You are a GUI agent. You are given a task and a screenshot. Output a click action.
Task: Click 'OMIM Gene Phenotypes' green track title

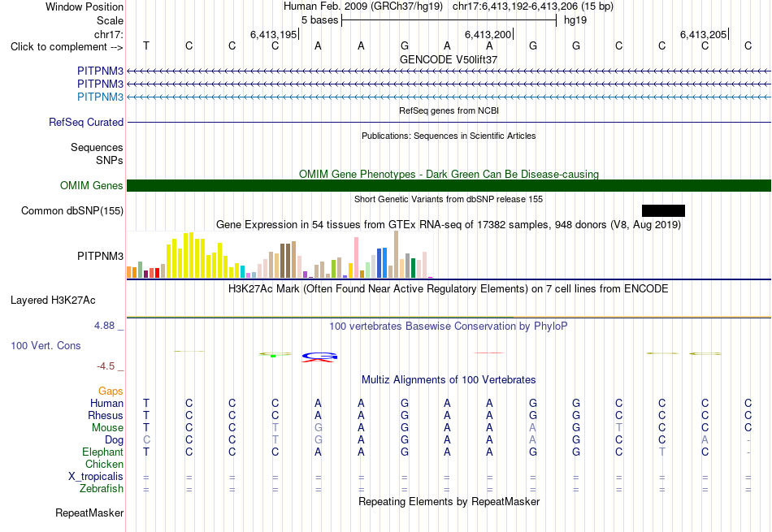(x=449, y=174)
